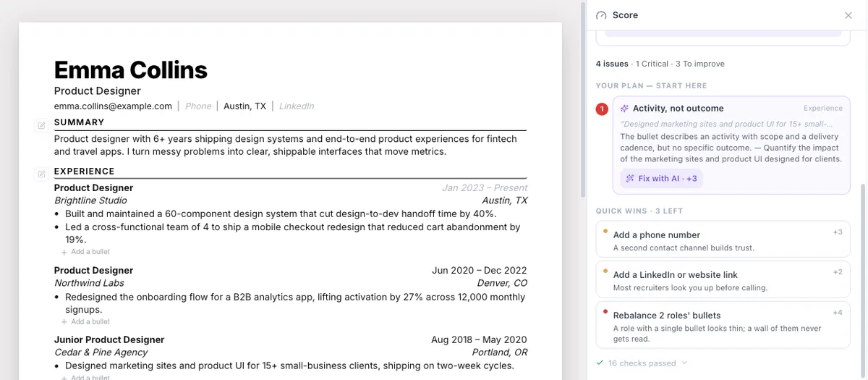This screenshot has height=380, width=868.
Task: Click the email emma.collins@example.com
Action: click(113, 106)
